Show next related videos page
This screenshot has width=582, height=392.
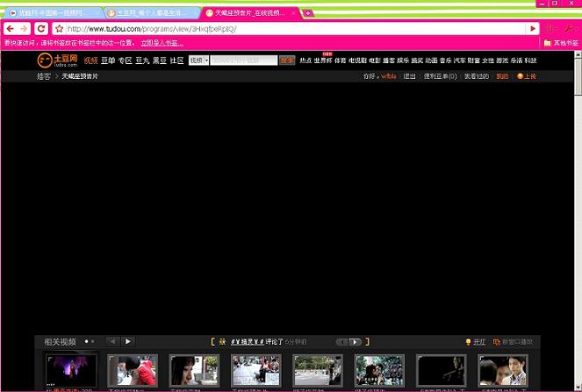click(128, 341)
